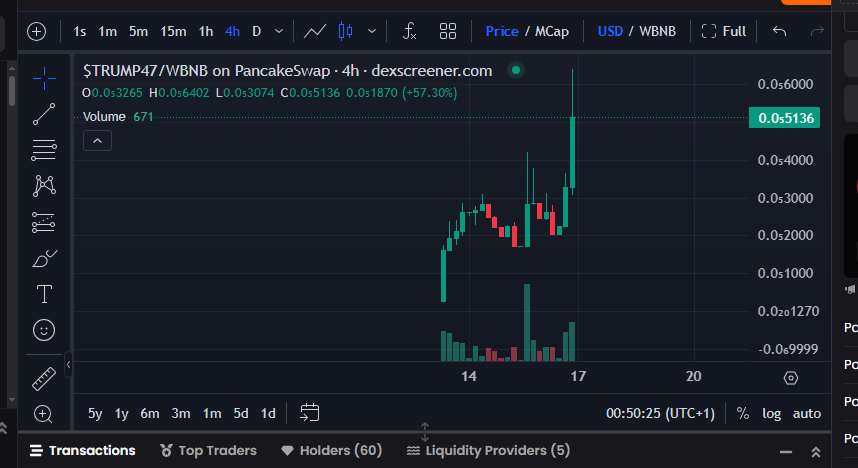This screenshot has height=468, width=858.
Task: Undo the last chart action
Action: pos(779,31)
